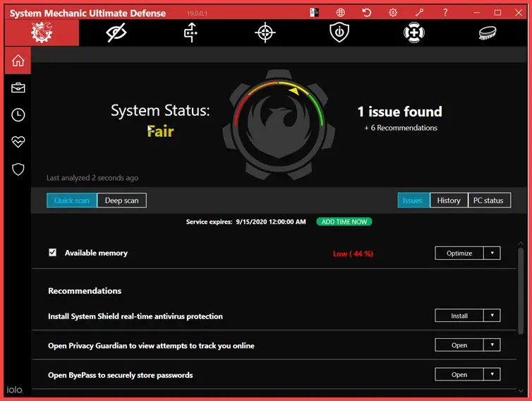Click the key activation icon
Image resolution: width=532 pixels, height=401 pixels.
[x=419, y=13]
